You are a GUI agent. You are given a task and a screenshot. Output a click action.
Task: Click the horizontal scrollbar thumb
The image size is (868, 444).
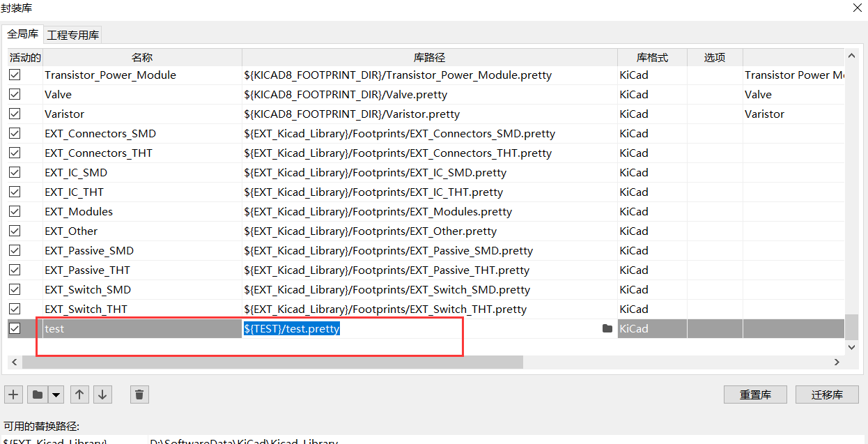click(272, 362)
